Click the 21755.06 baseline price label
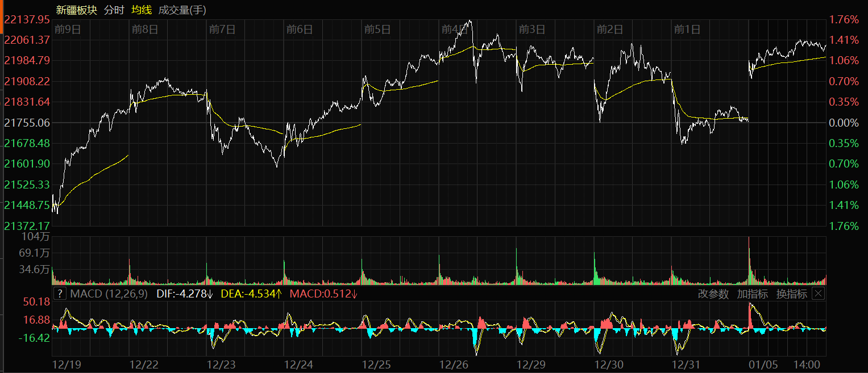 pyautogui.click(x=27, y=123)
